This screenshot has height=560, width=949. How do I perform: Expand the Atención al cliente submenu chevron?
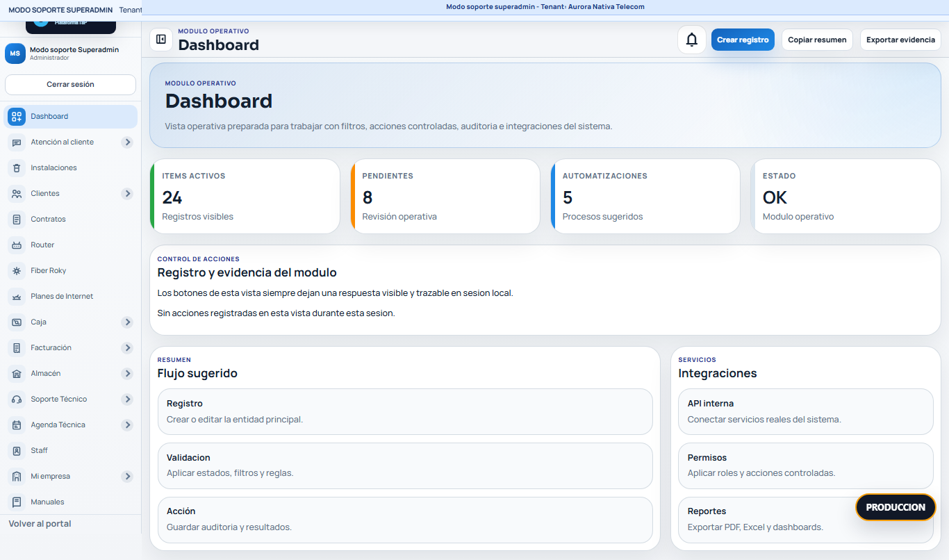127,142
